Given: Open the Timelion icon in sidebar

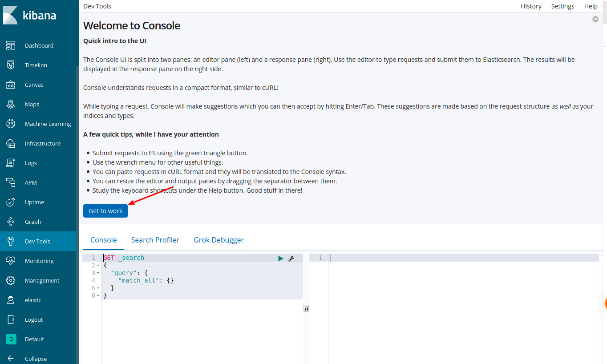Looking at the screenshot, I should coord(11,65).
